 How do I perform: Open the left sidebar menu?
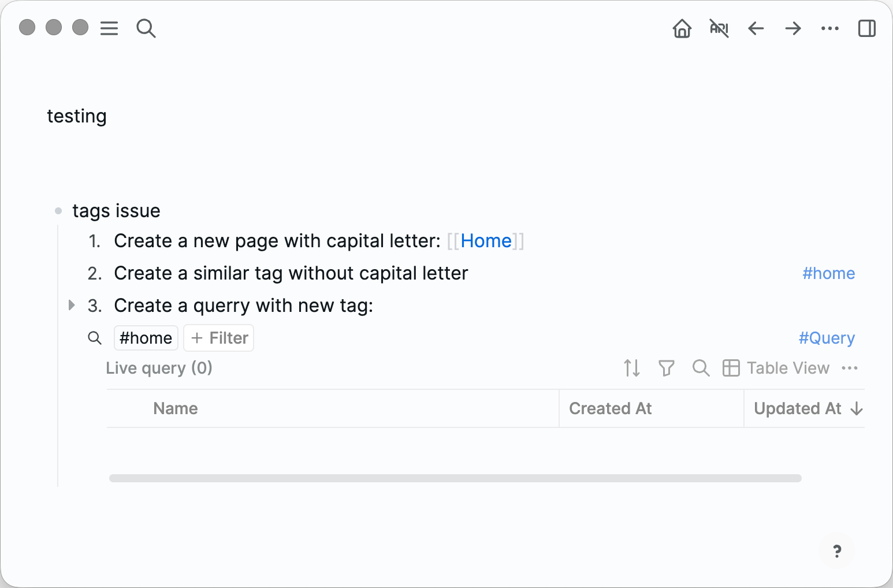pyautogui.click(x=109, y=28)
